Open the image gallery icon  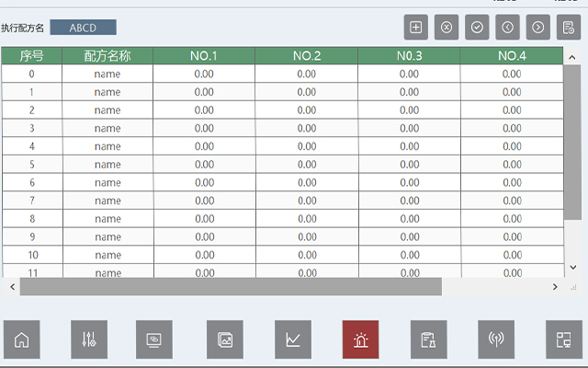click(x=224, y=339)
